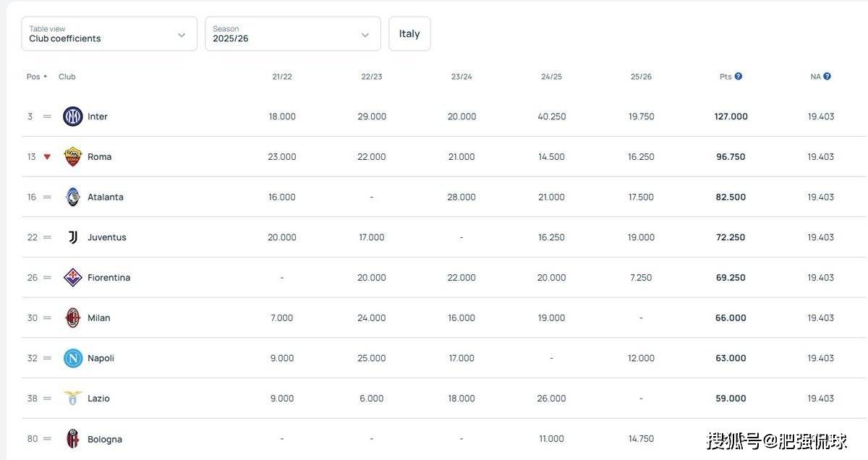Open the Table view dropdown
868x460 pixels.
coord(109,34)
